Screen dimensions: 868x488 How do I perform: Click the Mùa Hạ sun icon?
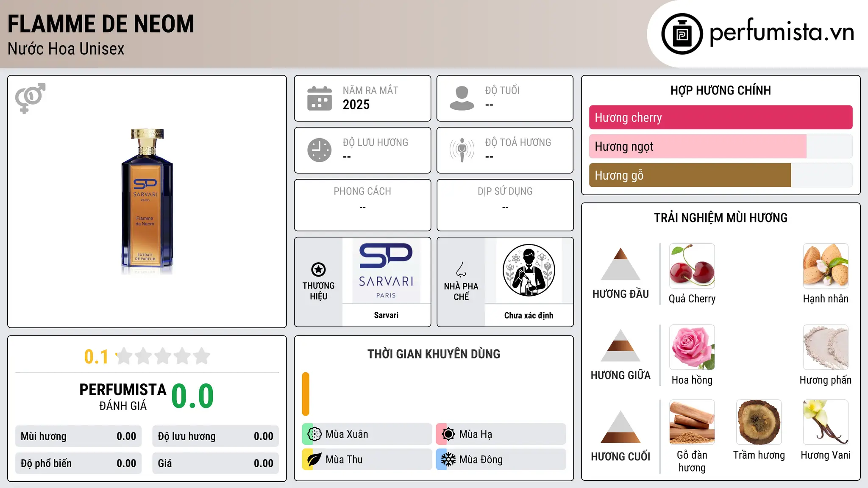pos(448,434)
